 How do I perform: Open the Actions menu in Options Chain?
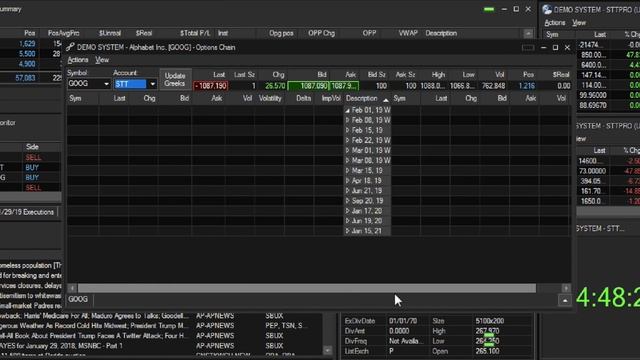[x=78, y=60]
